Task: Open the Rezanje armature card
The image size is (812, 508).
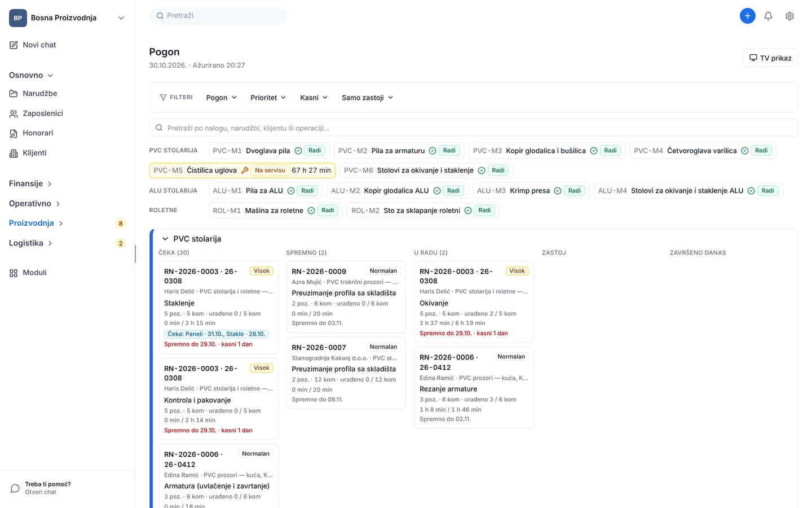Action: pos(474,388)
